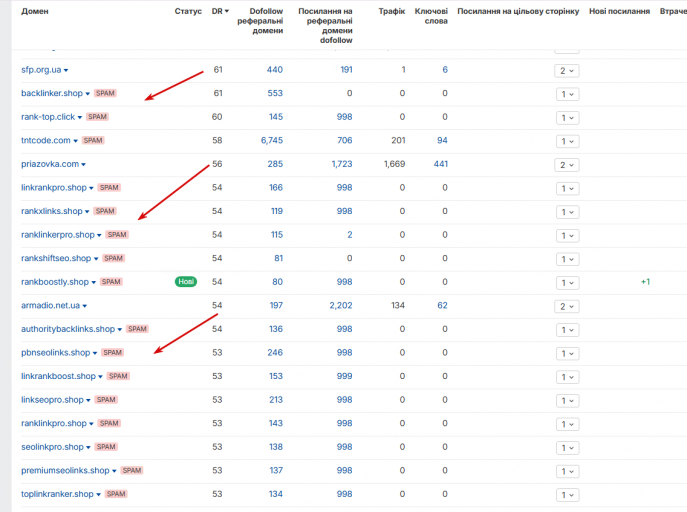Click the 'Трафік' column header
Screen dimensions: 687x512
[x=392, y=11]
